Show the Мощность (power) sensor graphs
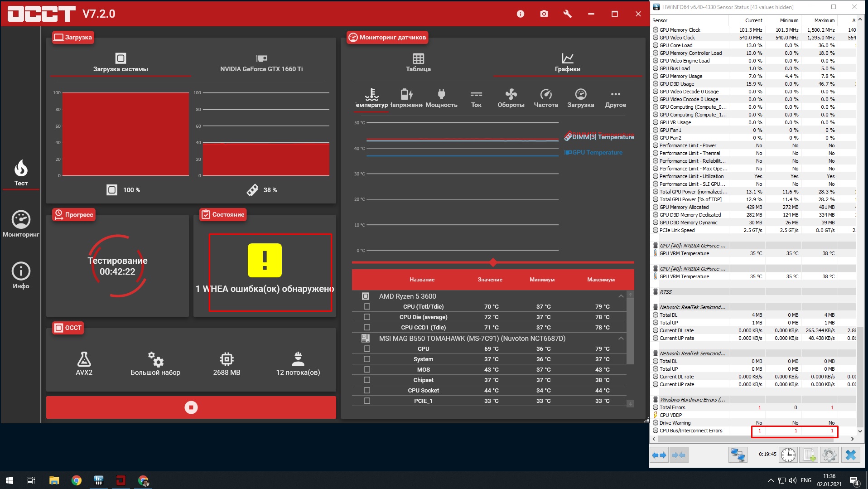This screenshot has height=489, width=868. [x=441, y=98]
